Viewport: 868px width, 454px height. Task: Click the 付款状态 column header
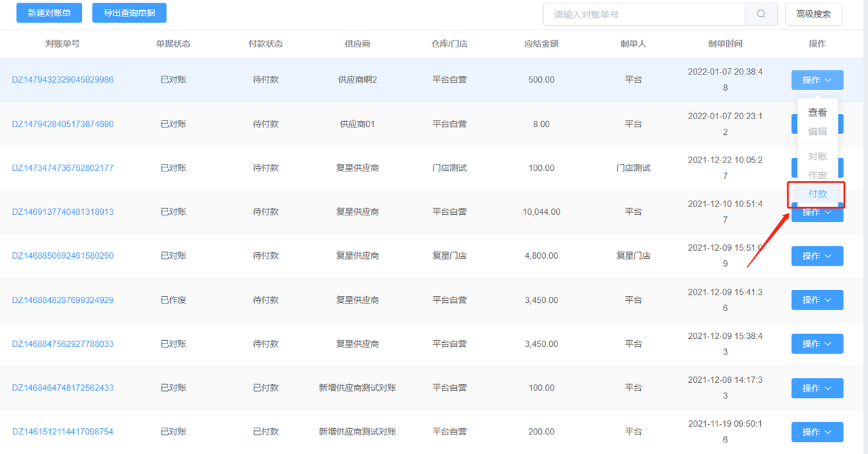coord(266,44)
